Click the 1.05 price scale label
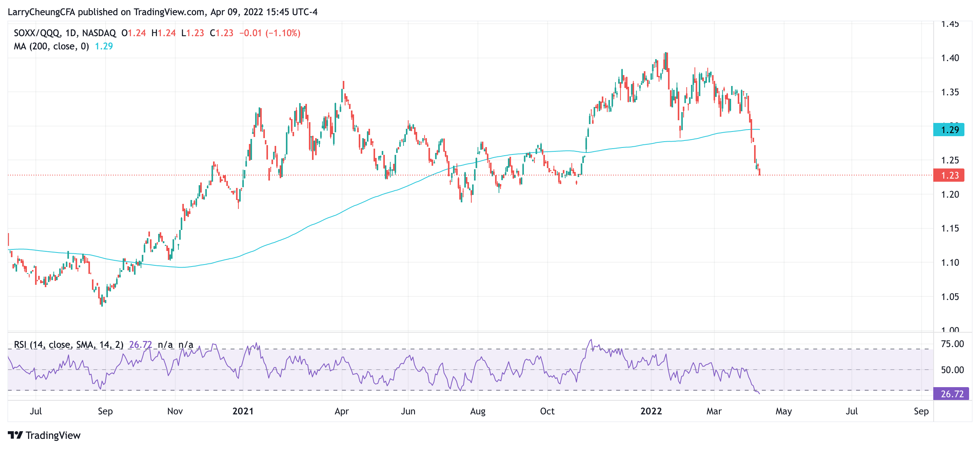Image resolution: width=980 pixels, height=449 pixels. coord(950,297)
